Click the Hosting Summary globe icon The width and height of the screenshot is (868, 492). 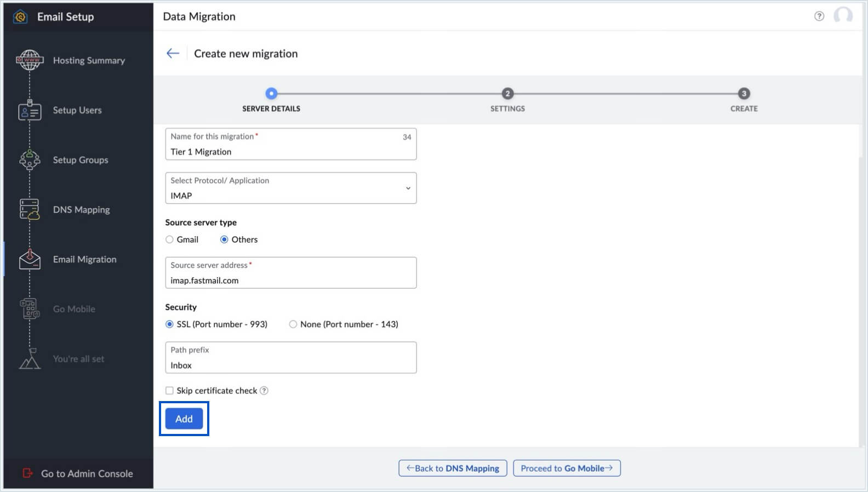tap(30, 60)
